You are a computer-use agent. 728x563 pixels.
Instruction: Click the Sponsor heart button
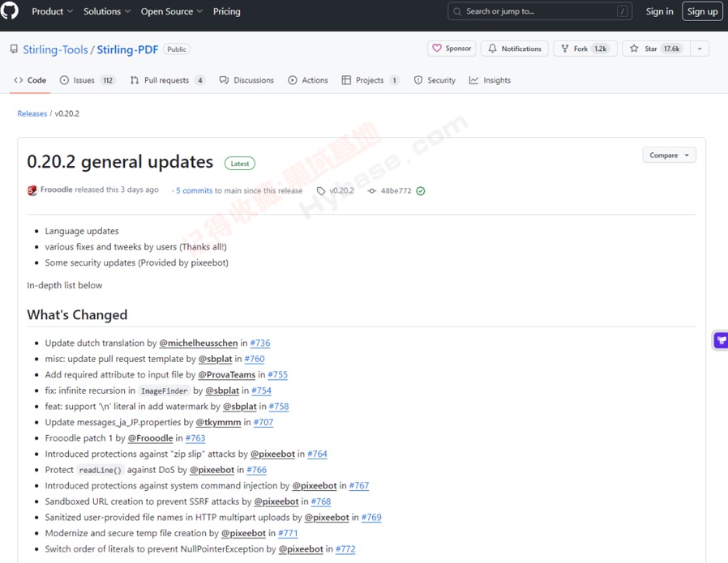452,49
